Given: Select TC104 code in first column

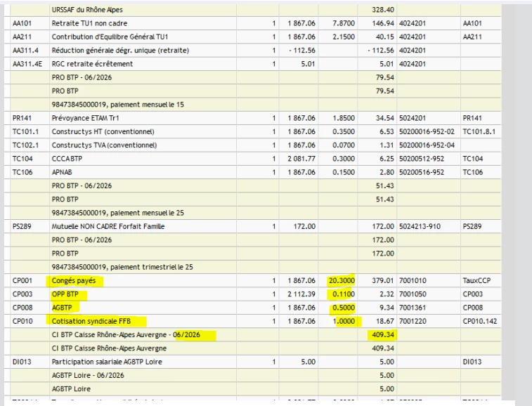Looking at the screenshot, I should (22, 159).
